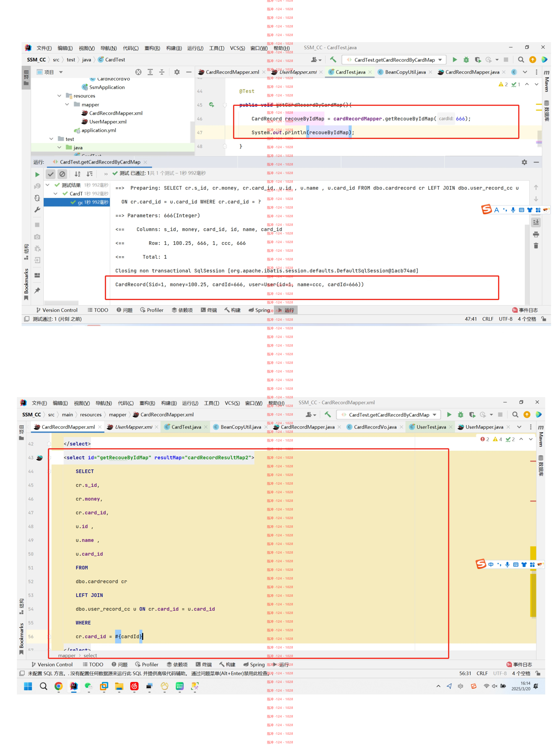Open File Explorer from the taskbar
560x747 pixels.
click(x=119, y=686)
